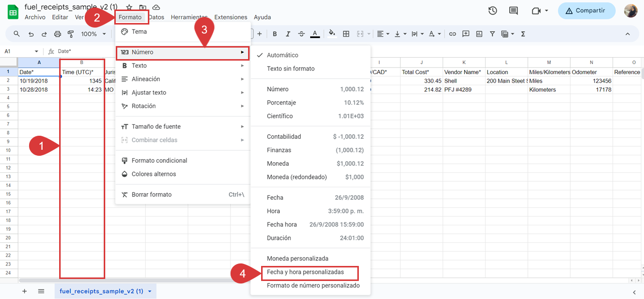Open the zoom 100% dropdown
The width and height of the screenshot is (644, 299).
click(94, 34)
